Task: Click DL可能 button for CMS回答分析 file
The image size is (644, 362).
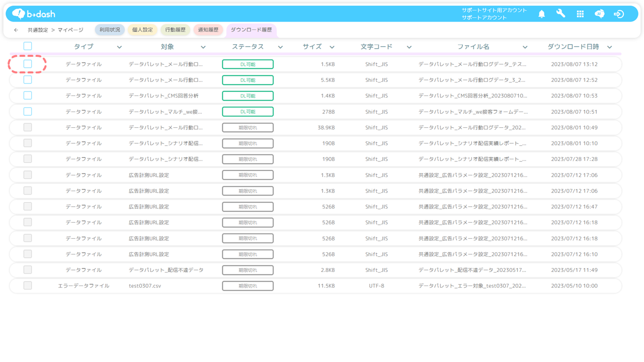Action: pos(248,96)
